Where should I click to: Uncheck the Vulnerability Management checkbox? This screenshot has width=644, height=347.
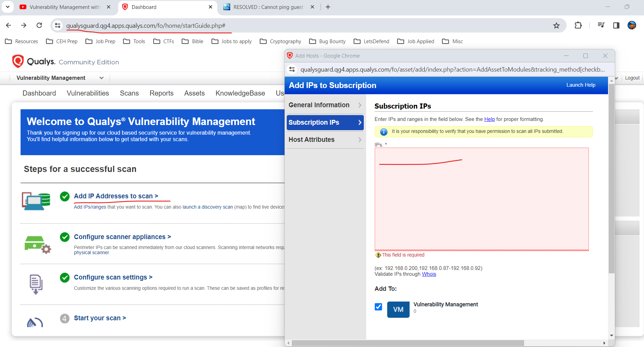378,307
